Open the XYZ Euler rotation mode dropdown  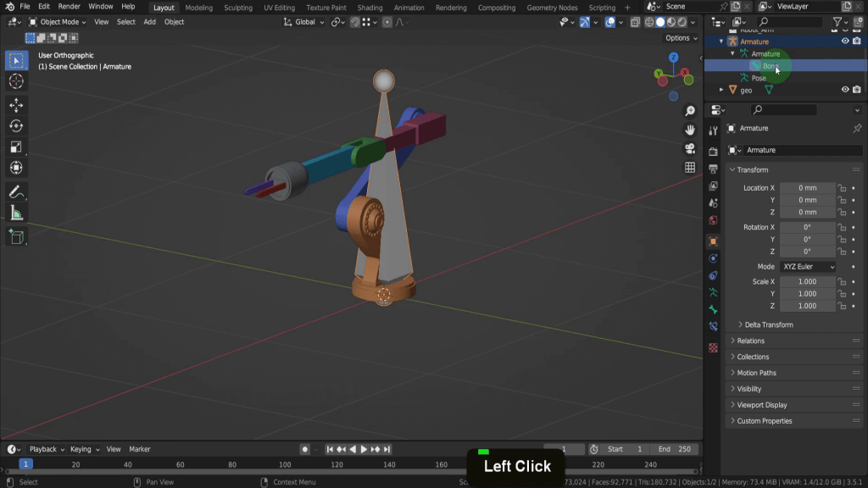[808, 267]
